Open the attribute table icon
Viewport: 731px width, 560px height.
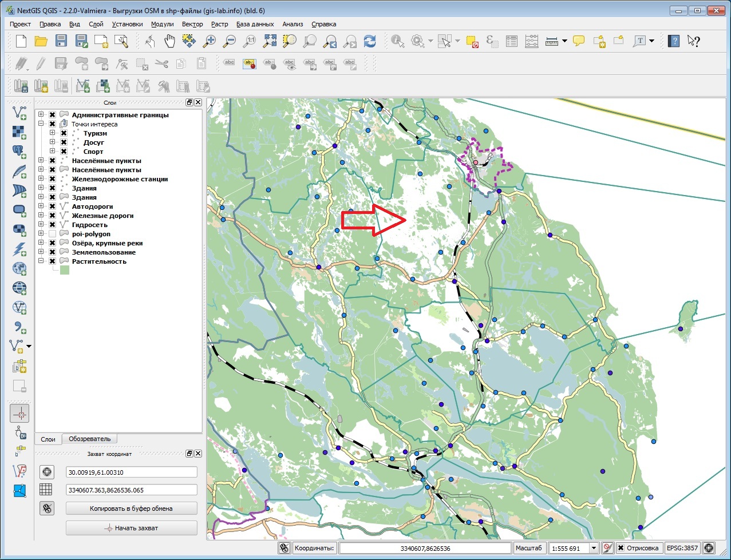pos(512,41)
